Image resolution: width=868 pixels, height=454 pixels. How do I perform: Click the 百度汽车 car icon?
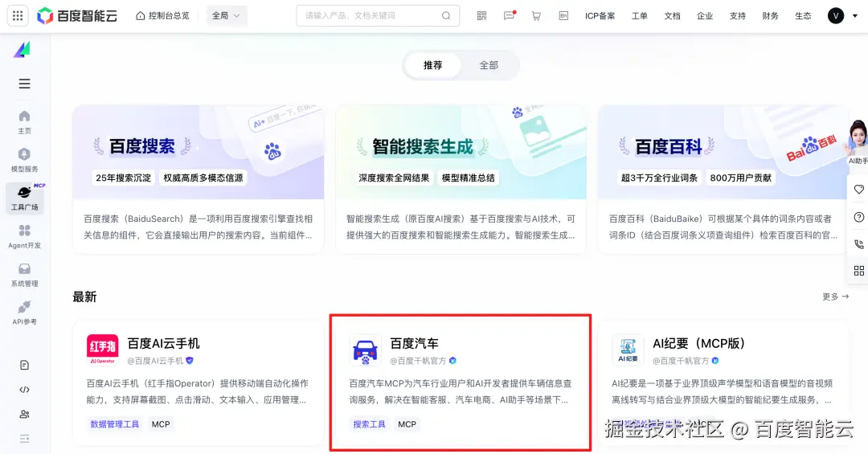366,350
